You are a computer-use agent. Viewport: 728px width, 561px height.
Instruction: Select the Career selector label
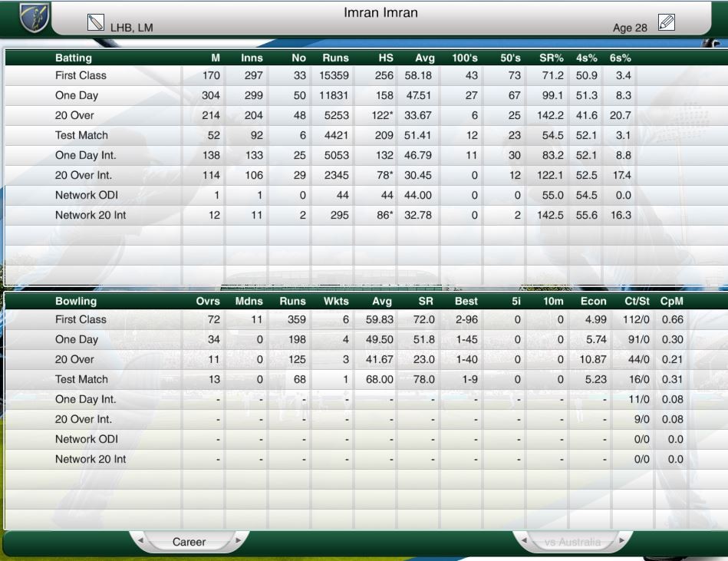[189, 542]
